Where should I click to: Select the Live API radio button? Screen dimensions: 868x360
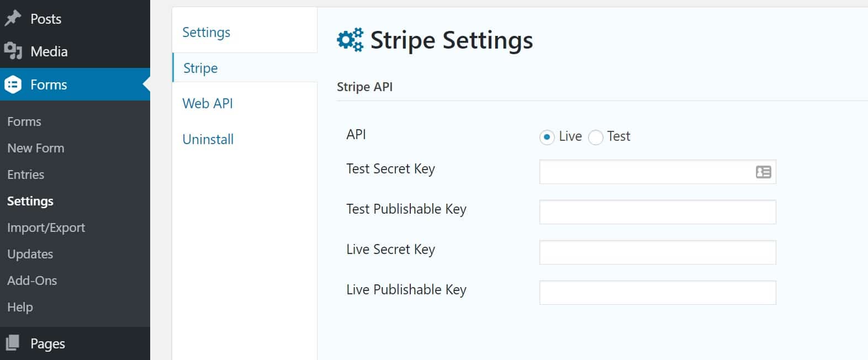pos(546,137)
